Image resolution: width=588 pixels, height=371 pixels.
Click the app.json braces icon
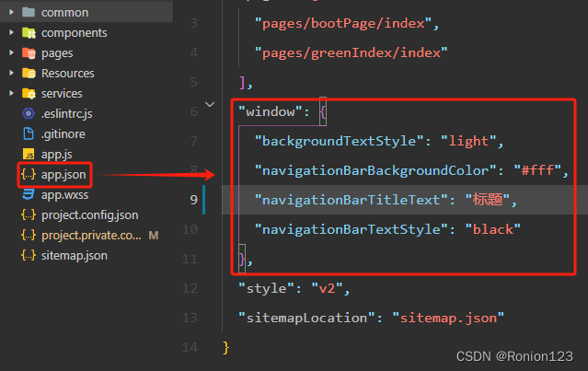(29, 174)
